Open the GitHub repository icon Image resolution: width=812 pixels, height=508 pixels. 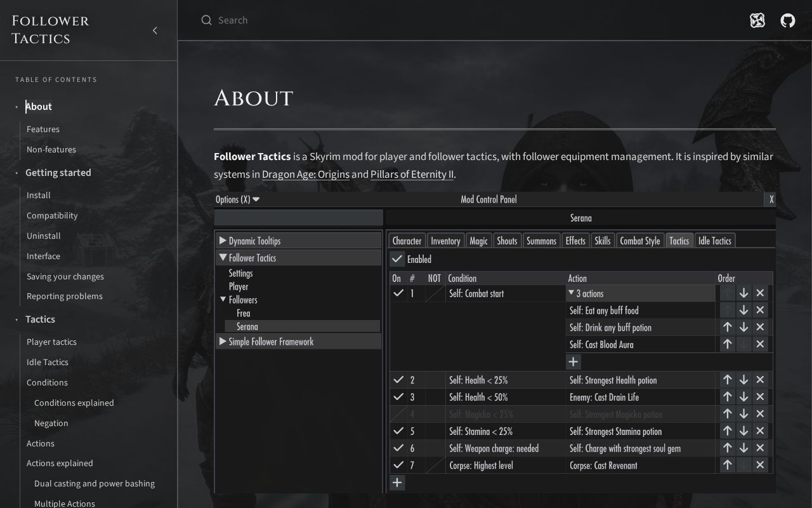(x=788, y=20)
